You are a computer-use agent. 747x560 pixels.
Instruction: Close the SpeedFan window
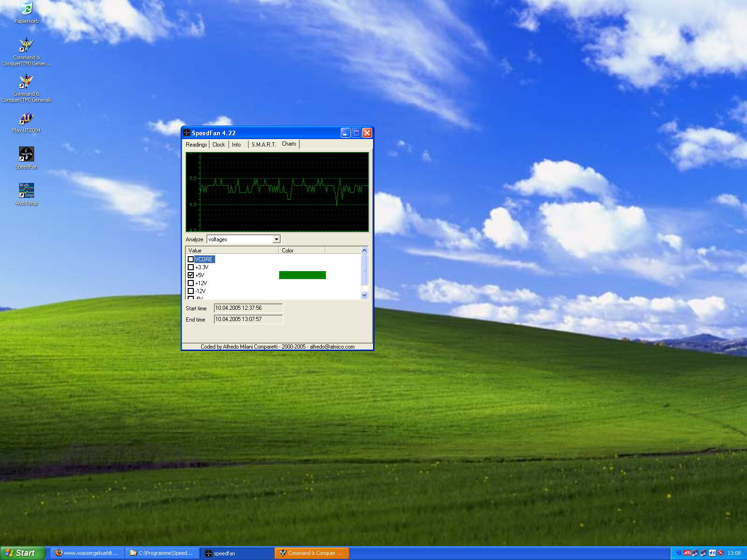coord(367,133)
